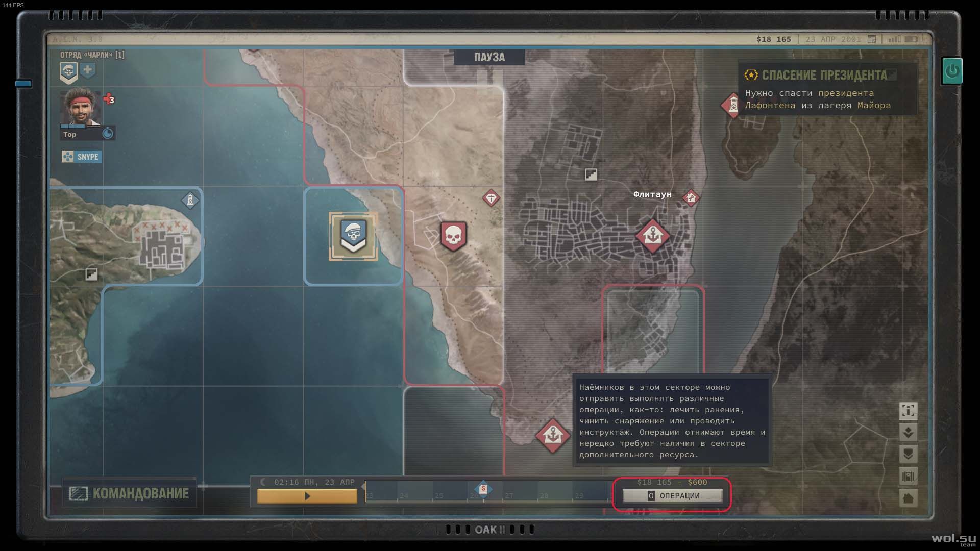Select the Charlie squad skull badge icon

69,72
